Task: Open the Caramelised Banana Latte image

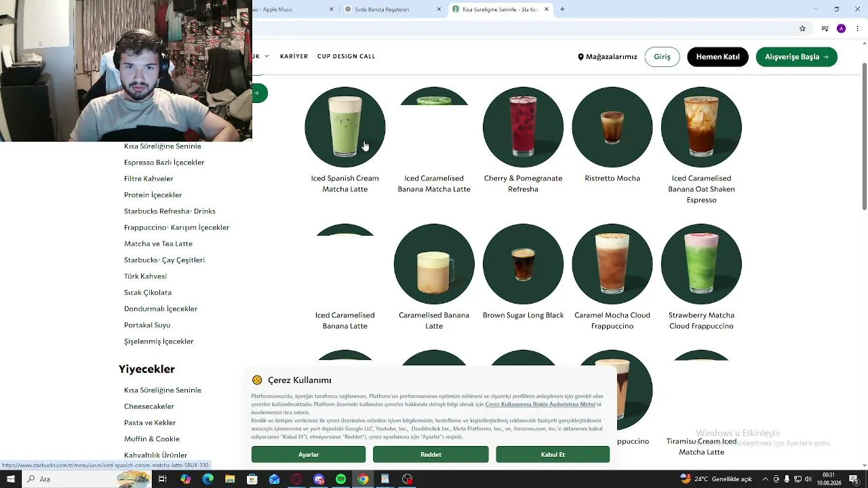Action: 434,264
